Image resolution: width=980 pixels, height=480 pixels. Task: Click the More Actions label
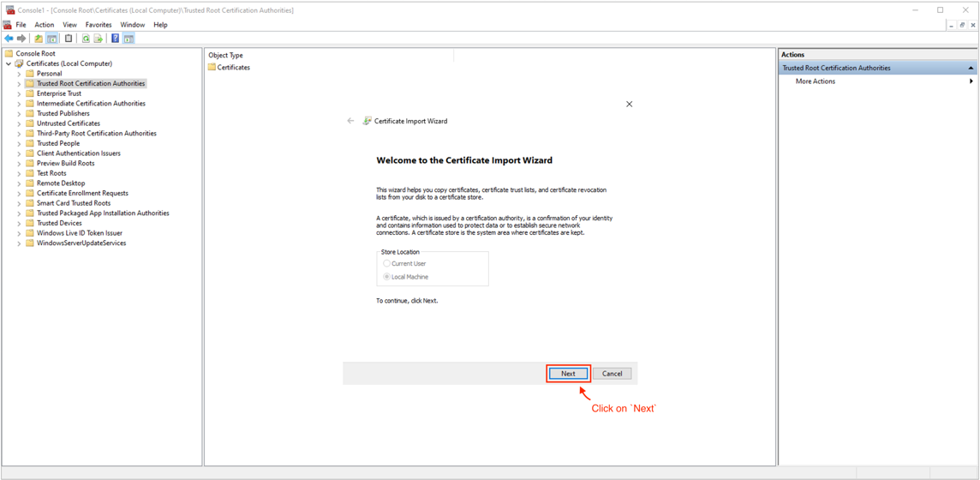tap(815, 81)
